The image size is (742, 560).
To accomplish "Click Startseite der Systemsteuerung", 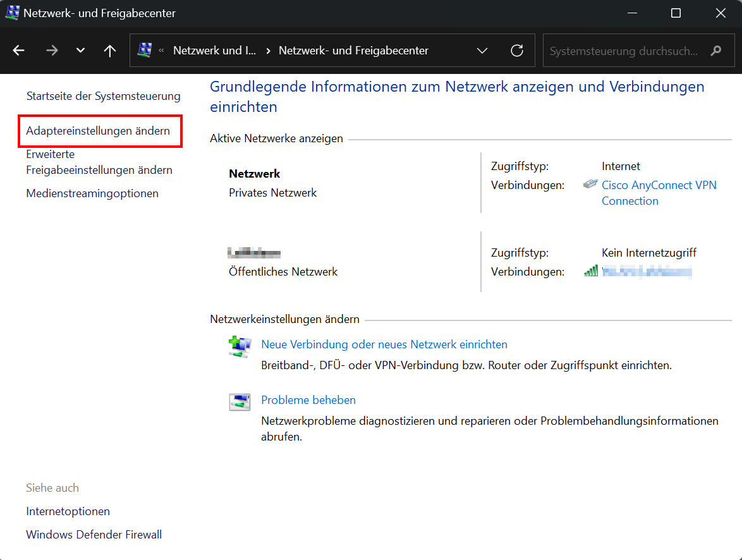I will [x=104, y=95].
